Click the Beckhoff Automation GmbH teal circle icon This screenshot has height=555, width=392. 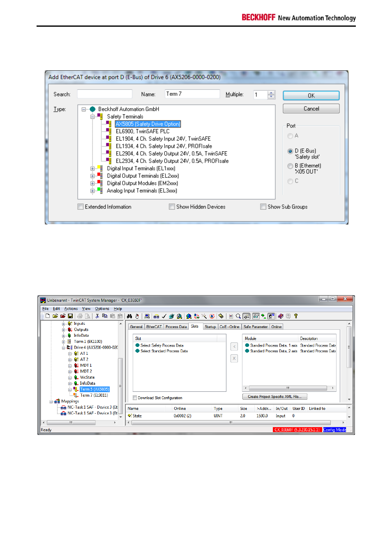pyautogui.click(x=92, y=109)
